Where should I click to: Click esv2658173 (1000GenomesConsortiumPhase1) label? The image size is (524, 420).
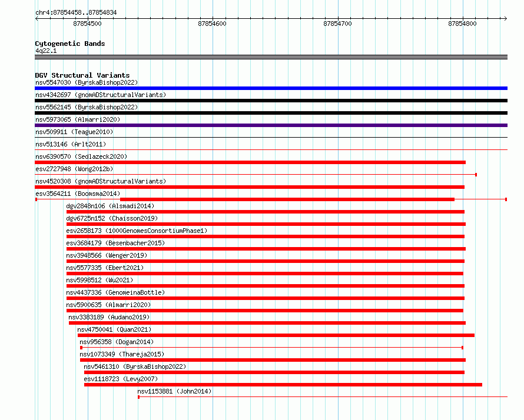(137, 231)
